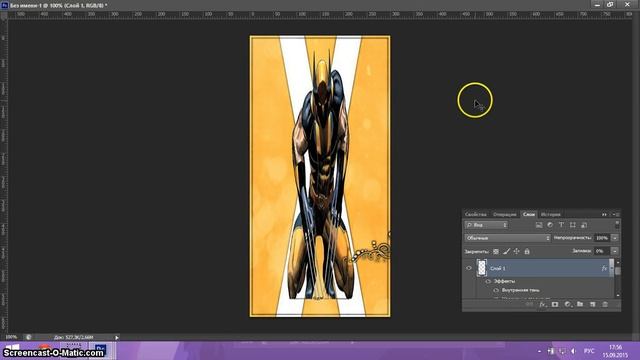Viewport: 640px width, 360px height.
Task: Select the Внутренняя тень effect entry
Action: (x=521, y=290)
